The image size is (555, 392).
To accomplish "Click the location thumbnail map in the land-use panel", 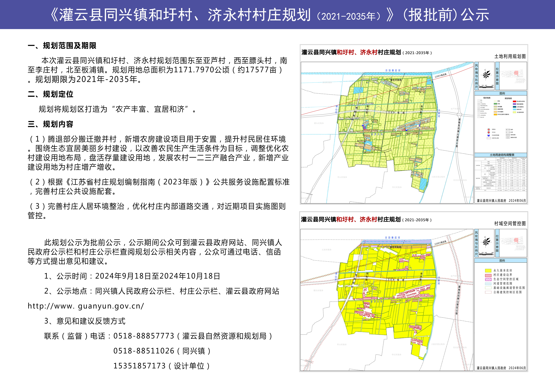I will coord(513,76).
